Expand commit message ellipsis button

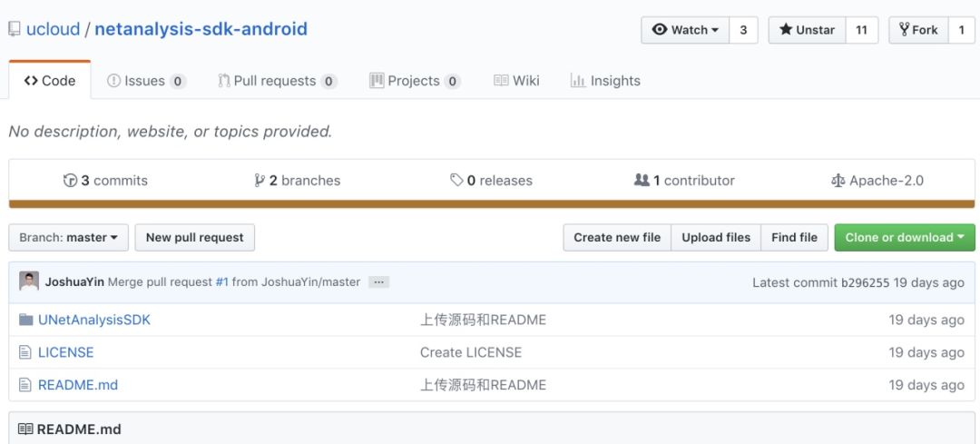point(379,282)
